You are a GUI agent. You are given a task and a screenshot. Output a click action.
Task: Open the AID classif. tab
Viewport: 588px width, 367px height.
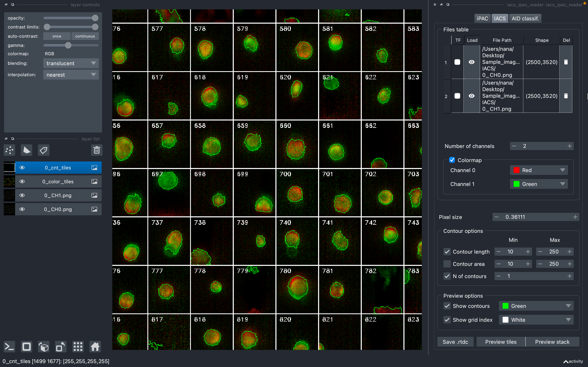[x=525, y=18]
